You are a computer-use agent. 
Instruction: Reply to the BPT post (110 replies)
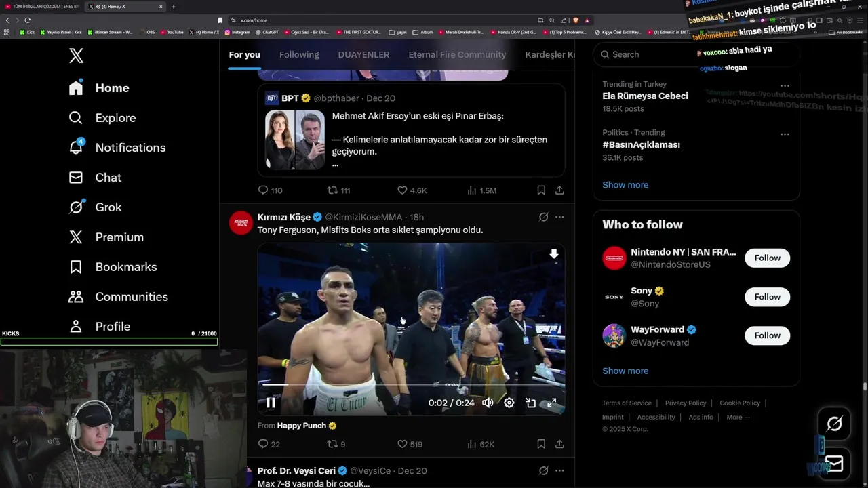[270, 190]
